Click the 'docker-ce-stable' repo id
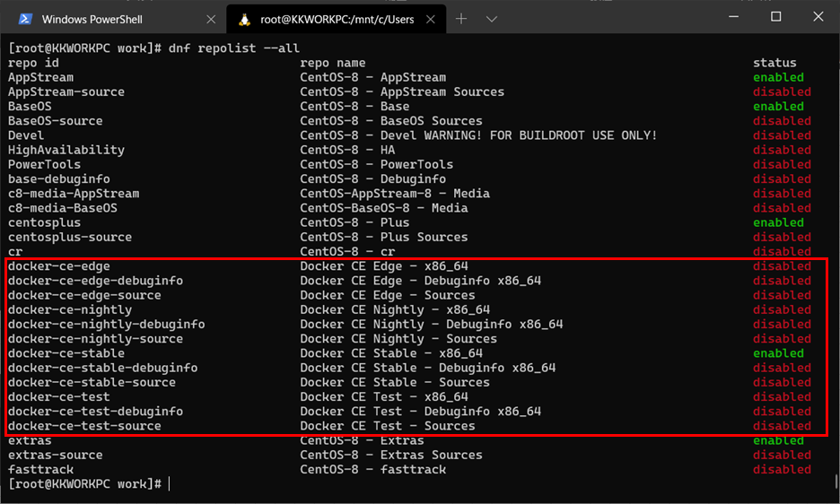Image resolution: width=840 pixels, height=504 pixels. [66, 353]
